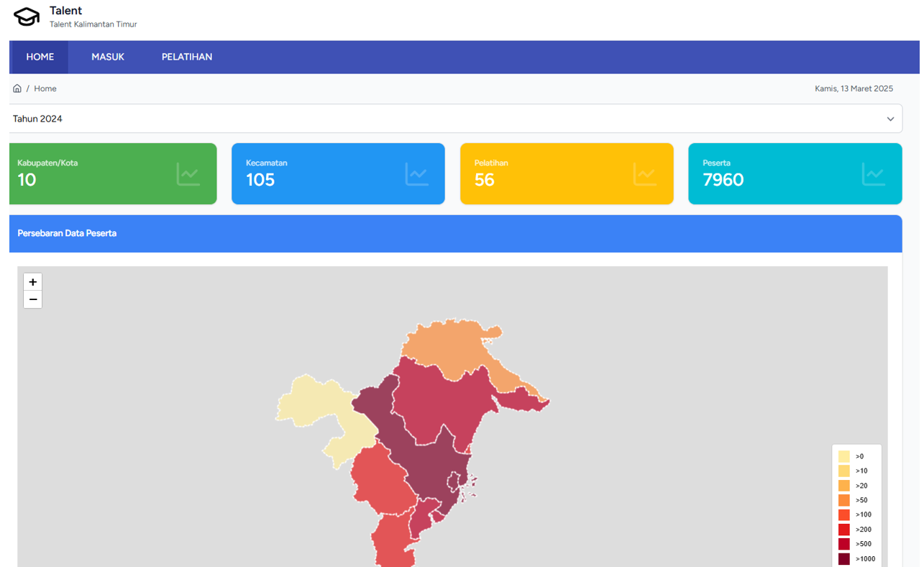The width and height of the screenshot is (924, 567).
Task: Click the home icon in breadcrumb
Action: point(17,89)
